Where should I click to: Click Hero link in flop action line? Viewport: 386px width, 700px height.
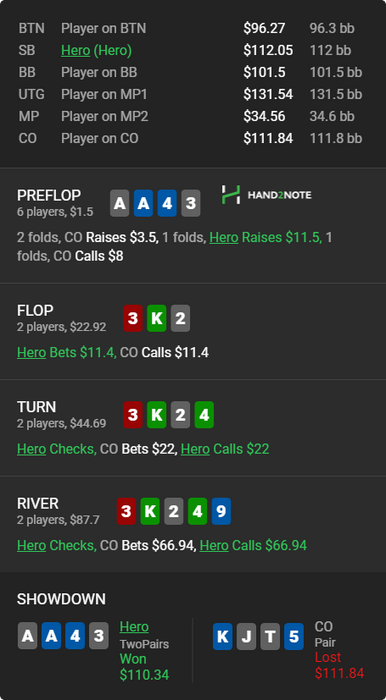(x=31, y=353)
